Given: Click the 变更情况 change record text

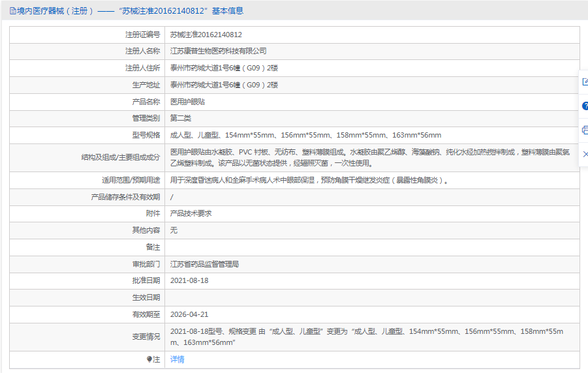Looking at the screenshot, I should (x=365, y=336).
